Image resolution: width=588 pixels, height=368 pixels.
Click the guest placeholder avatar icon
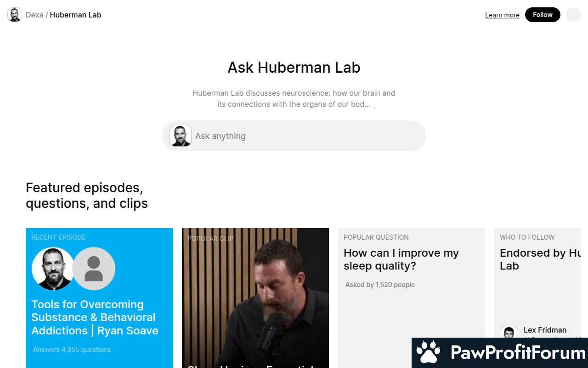tap(94, 269)
